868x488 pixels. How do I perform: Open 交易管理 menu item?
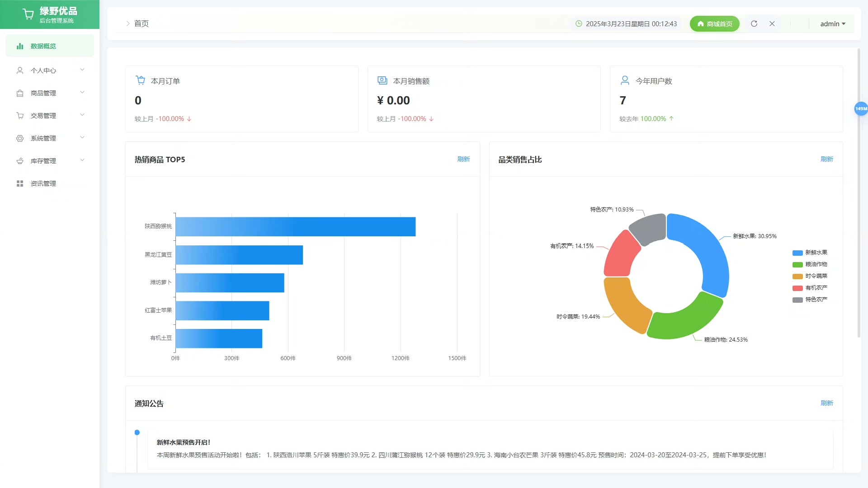pos(43,116)
